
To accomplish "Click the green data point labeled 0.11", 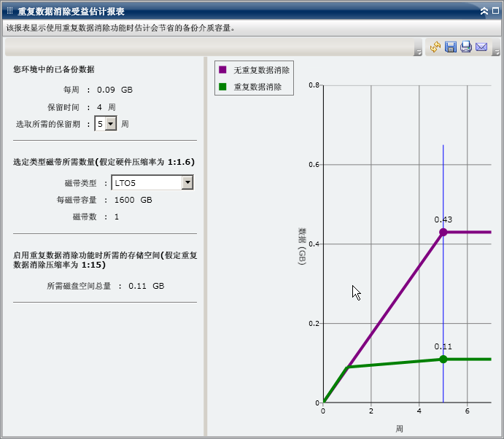I will (x=443, y=359).
